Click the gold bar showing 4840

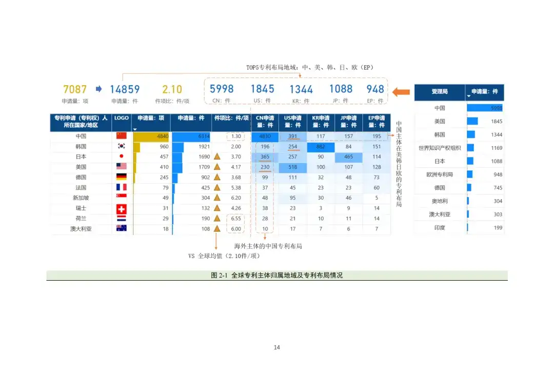tap(151, 136)
